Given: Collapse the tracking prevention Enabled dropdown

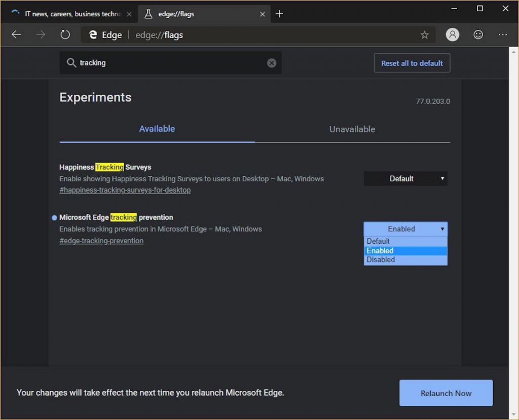Looking at the screenshot, I should pyautogui.click(x=405, y=229).
